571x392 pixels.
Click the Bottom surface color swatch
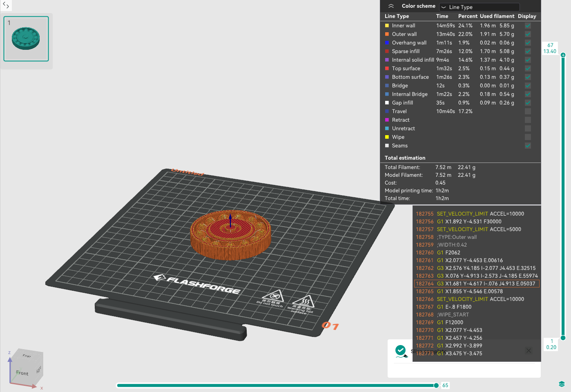(x=387, y=77)
